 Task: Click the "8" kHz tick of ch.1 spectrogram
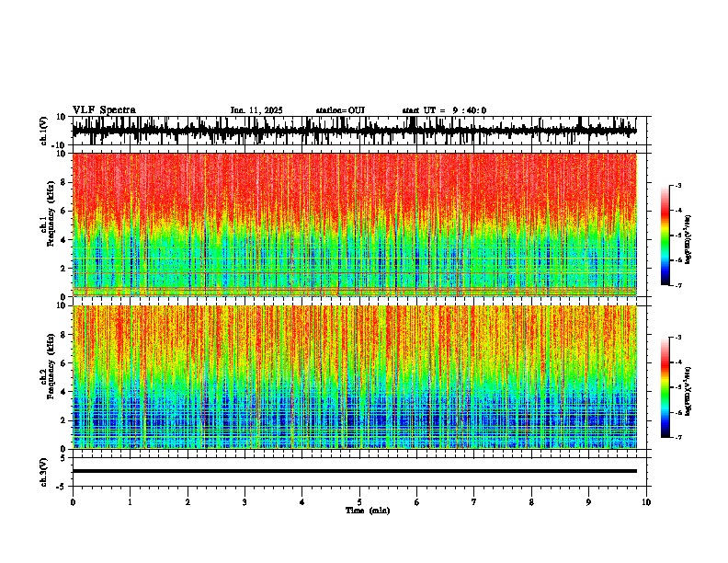click(x=64, y=182)
